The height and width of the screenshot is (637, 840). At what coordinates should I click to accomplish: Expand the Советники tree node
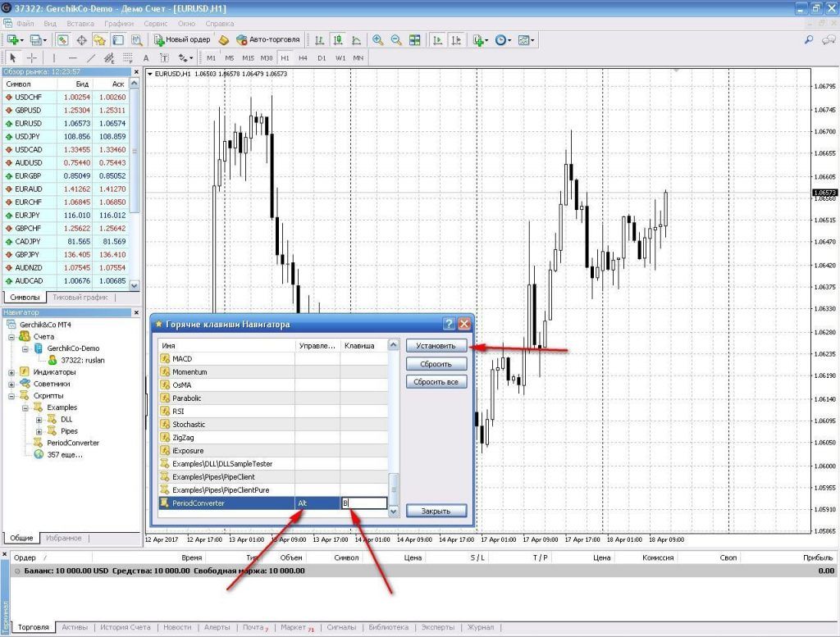click(x=11, y=384)
